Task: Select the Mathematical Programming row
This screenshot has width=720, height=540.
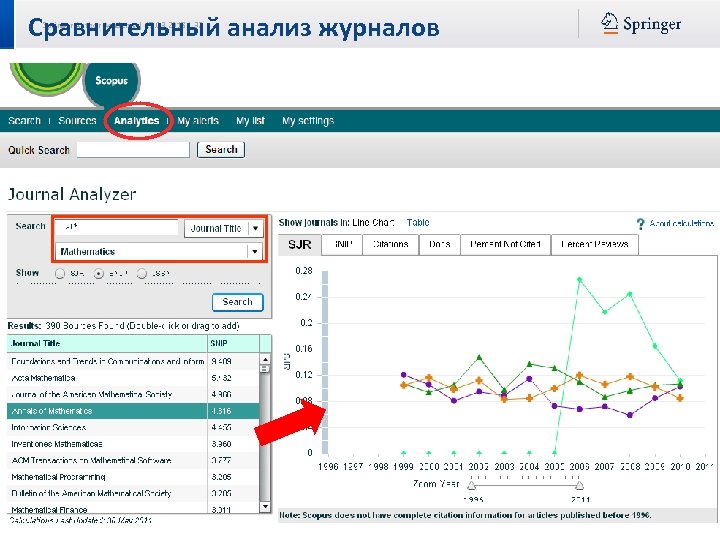Action: (133, 477)
